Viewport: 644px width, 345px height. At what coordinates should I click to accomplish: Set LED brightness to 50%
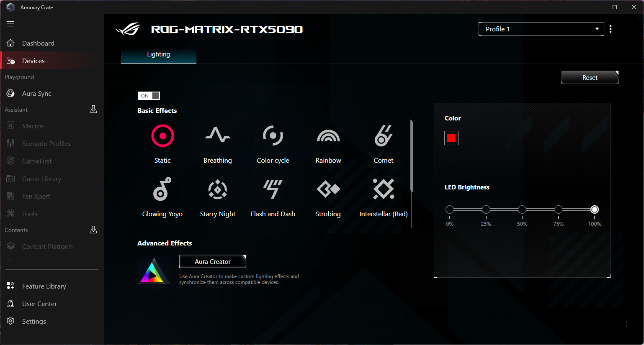(522, 210)
